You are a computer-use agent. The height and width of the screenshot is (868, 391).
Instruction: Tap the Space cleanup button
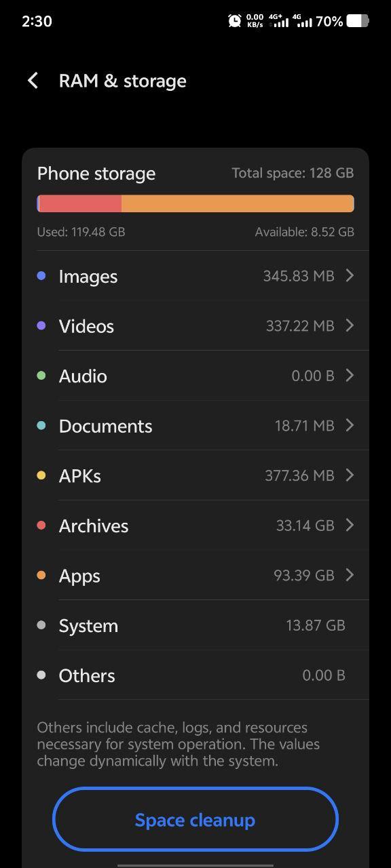click(195, 819)
